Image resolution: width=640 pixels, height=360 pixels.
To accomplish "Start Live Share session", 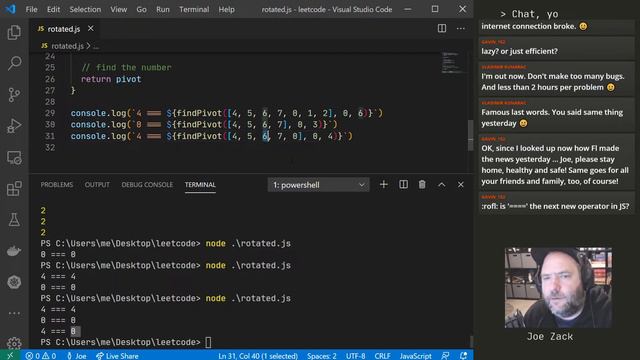I will (x=117, y=356).
